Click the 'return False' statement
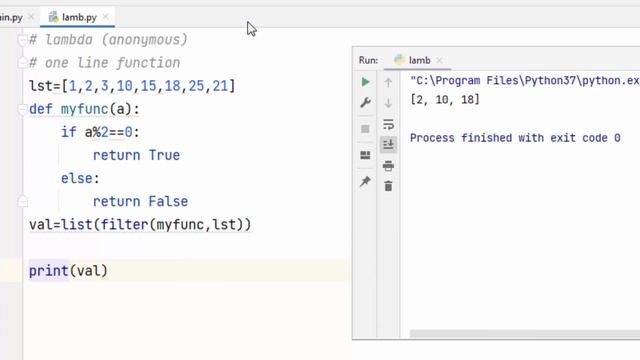640x360 pixels. tap(140, 201)
